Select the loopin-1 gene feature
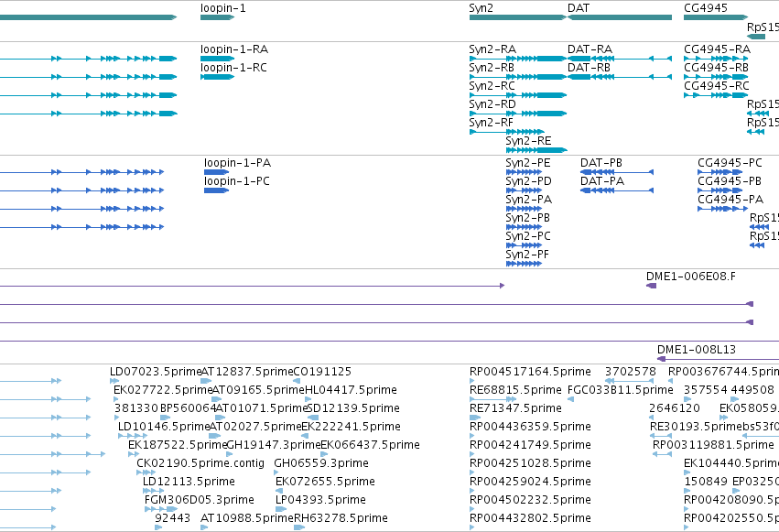The width and height of the screenshot is (779, 532). [x=217, y=17]
